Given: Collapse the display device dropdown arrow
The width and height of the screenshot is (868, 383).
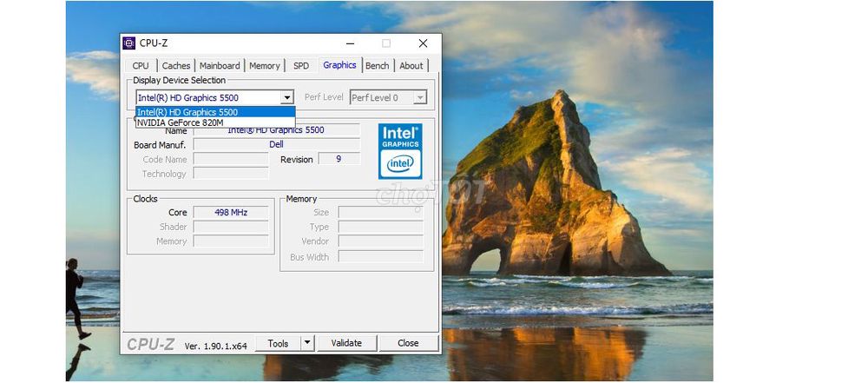Looking at the screenshot, I should point(286,97).
